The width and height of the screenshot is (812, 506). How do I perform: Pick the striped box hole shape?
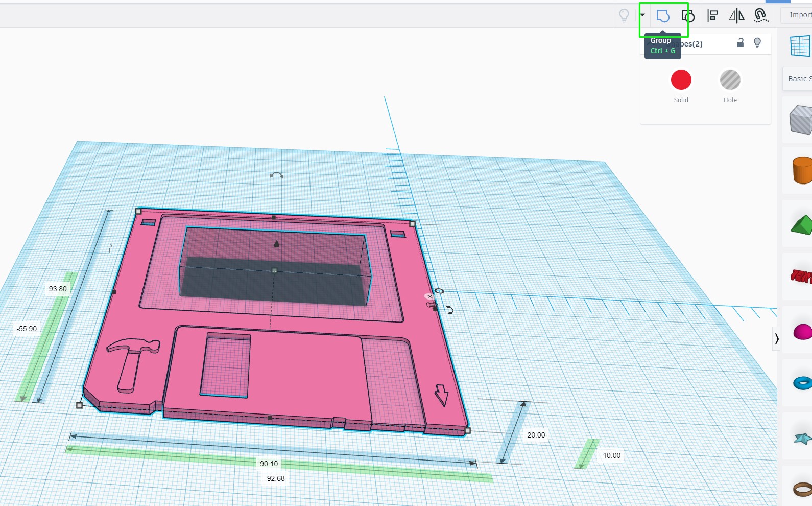[801, 120]
